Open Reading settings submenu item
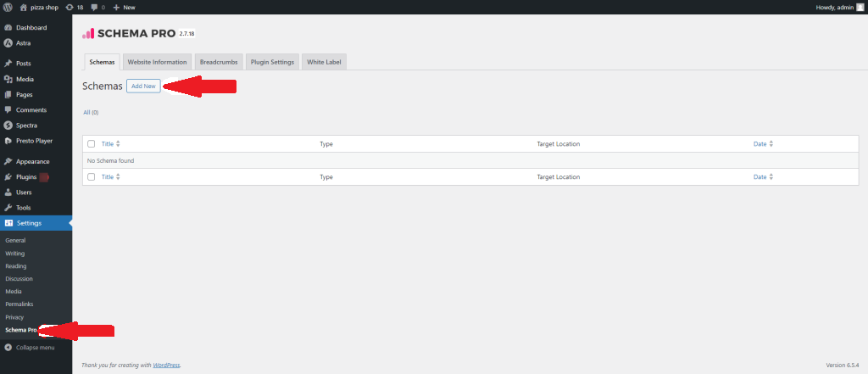This screenshot has height=374, width=868. (15, 266)
